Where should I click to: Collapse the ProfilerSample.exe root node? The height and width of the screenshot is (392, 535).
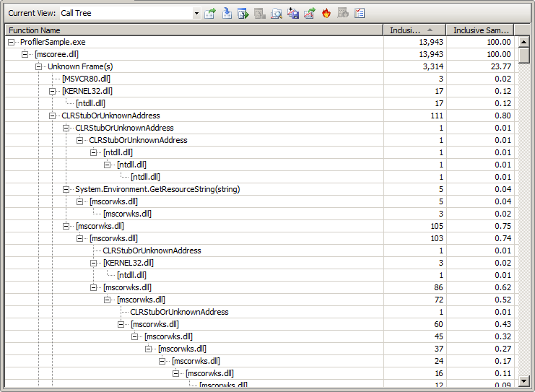pyautogui.click(x=12, y=42)
